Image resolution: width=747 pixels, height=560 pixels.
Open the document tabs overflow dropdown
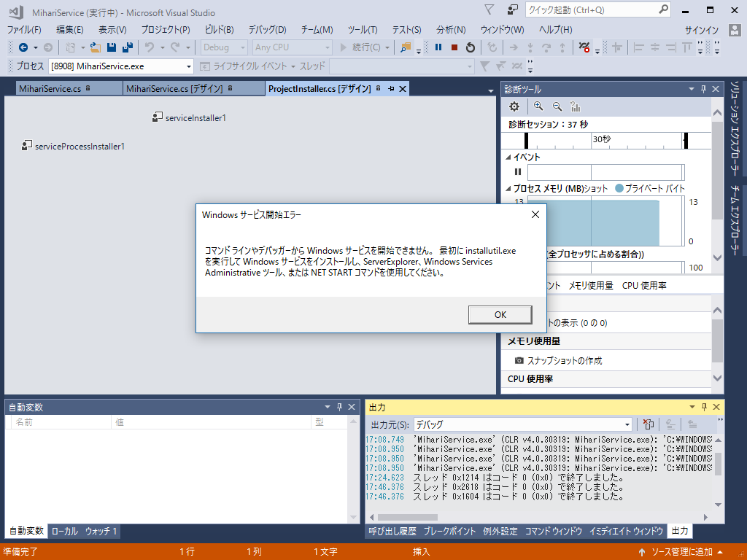[491, 90]
